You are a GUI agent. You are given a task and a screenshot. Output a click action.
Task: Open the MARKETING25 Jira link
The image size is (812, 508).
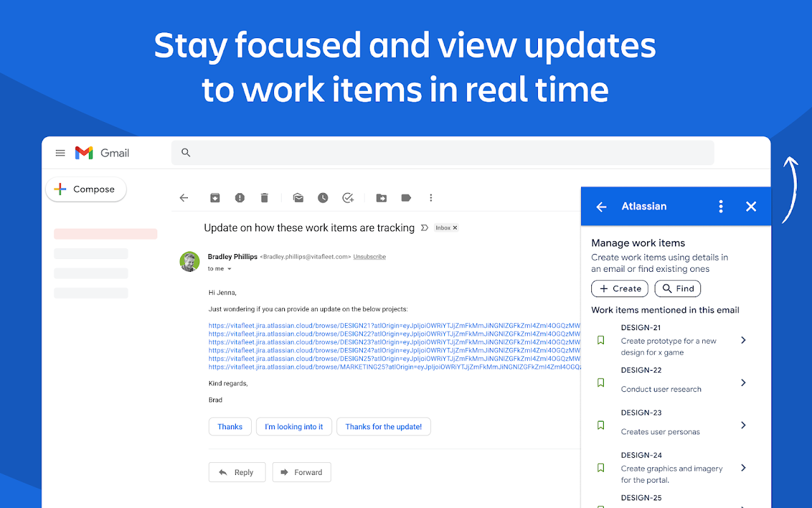(x=395, y=367)
